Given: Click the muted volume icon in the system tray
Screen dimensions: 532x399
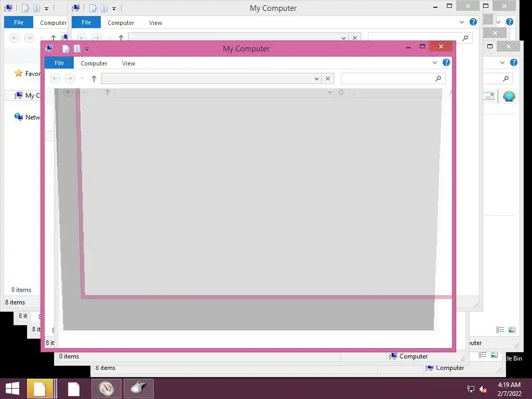Looking at the screenshot, I should coord(483,389).
